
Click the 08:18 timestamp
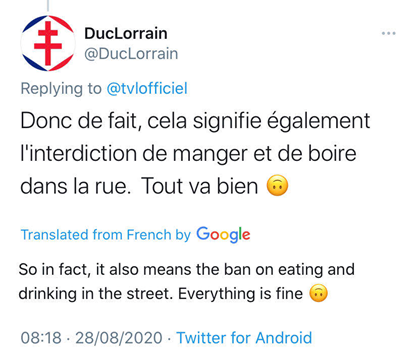click(41, 338)
